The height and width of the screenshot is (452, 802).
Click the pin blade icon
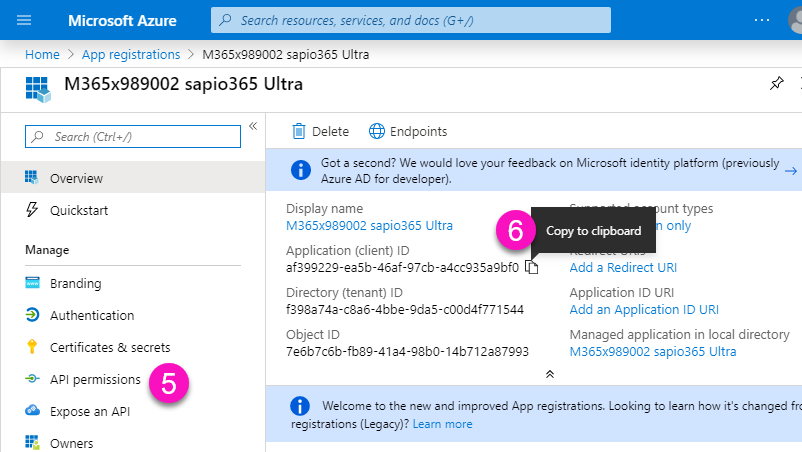coord(777,85)
